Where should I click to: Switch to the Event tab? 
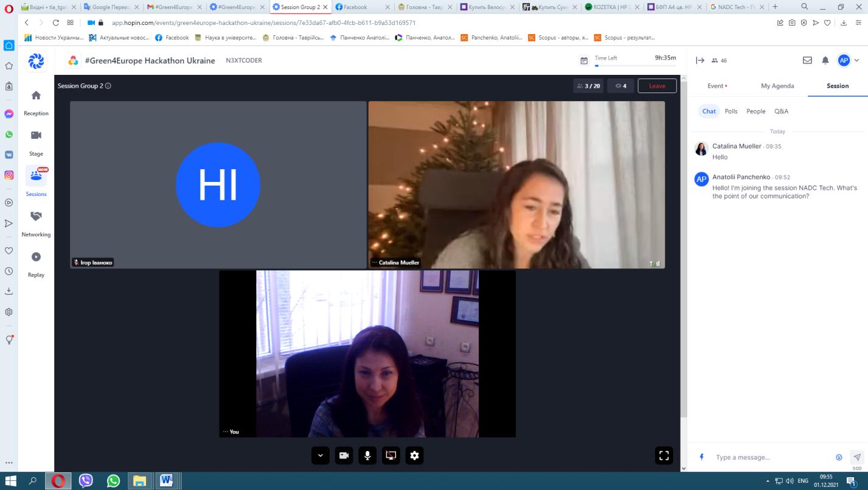(717, 86)
